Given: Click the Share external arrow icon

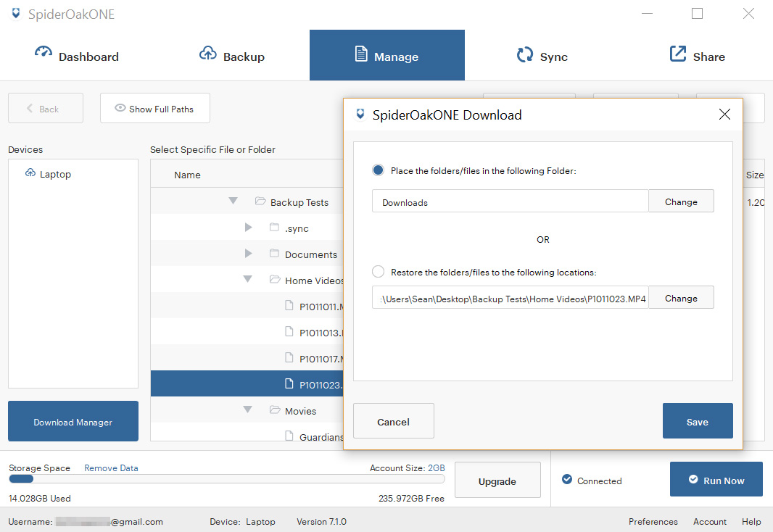Looking at the screenshot, I should [678, 54].
